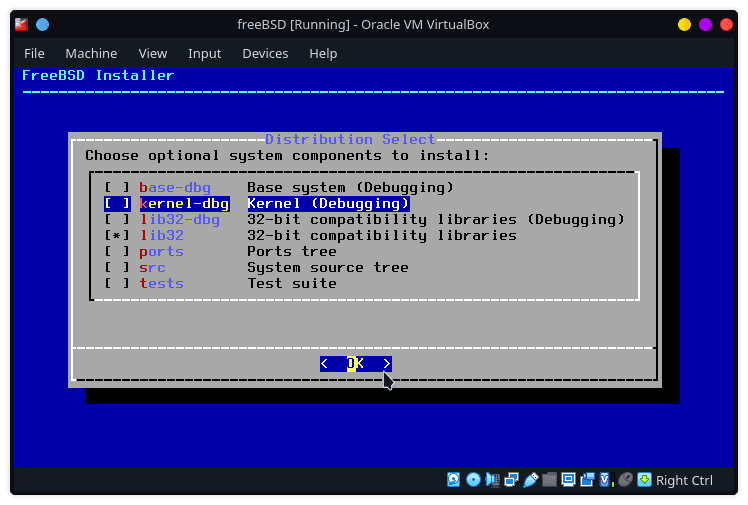Screen dimensions: 748x505
Task: Select the 'src' component name
Action: (152, 268)
